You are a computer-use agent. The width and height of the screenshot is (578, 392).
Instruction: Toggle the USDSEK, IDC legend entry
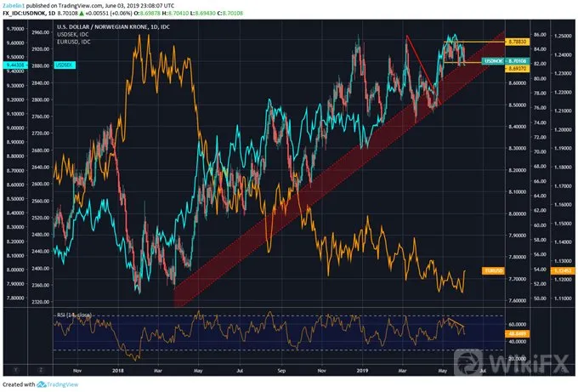(x=72, y=34)
